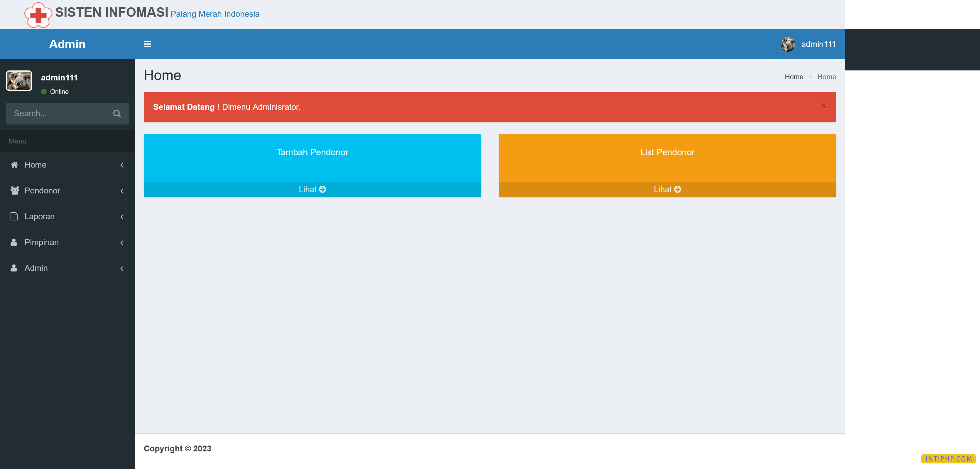The height and width of the screenshot is (469, 980).
Task: Click the Admin user icon in menu
Action: [14, 268]
